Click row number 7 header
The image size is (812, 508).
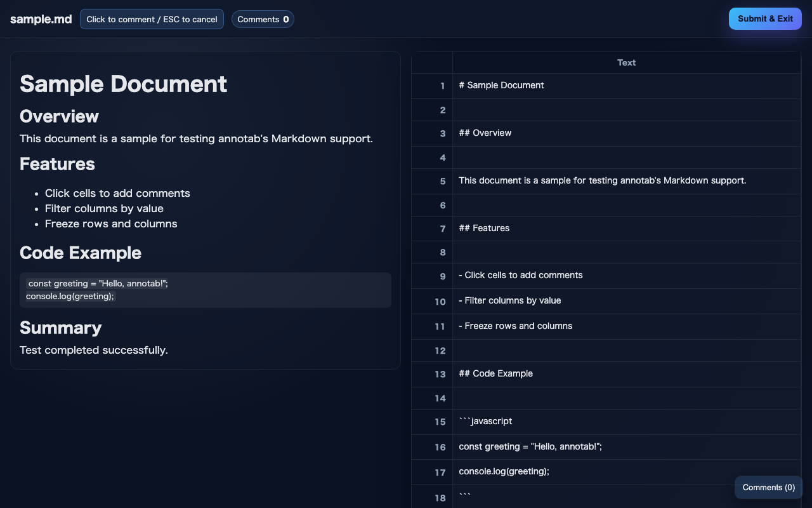tap(432, 229)
